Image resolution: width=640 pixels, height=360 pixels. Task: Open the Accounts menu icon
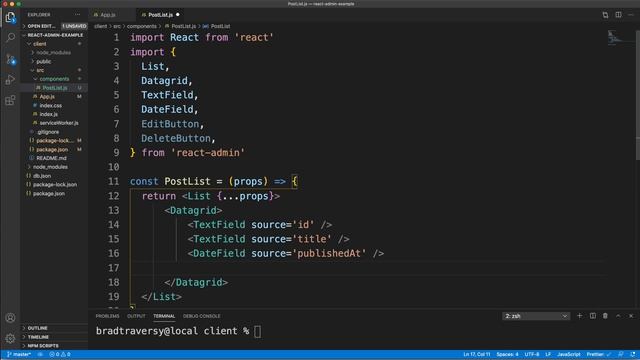pyautogui.click(x=10, y=318)
